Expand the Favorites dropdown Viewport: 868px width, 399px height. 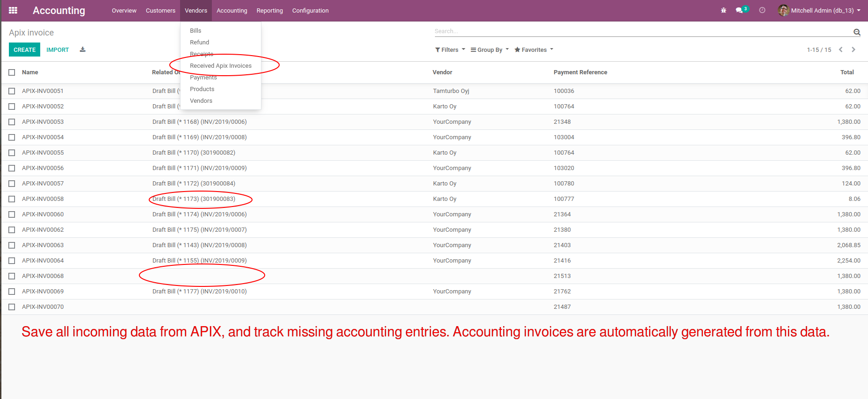tap(534, 50)
